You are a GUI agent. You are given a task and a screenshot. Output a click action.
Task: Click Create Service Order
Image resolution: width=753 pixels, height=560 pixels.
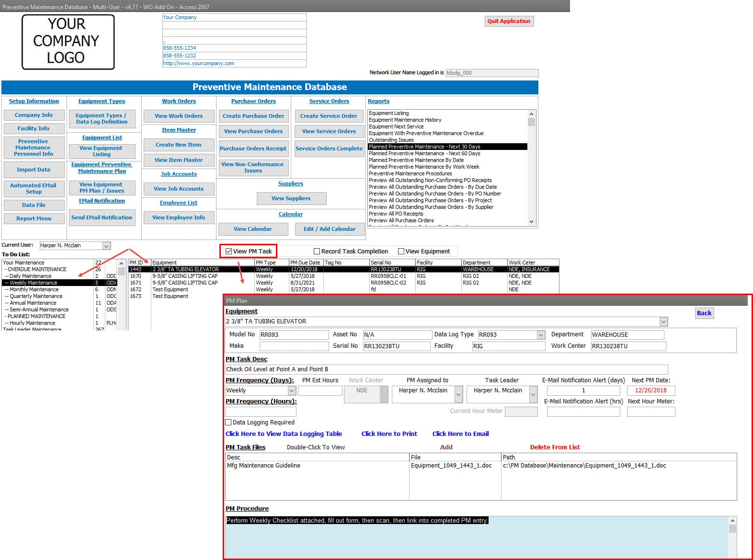[x=329, y=116]
